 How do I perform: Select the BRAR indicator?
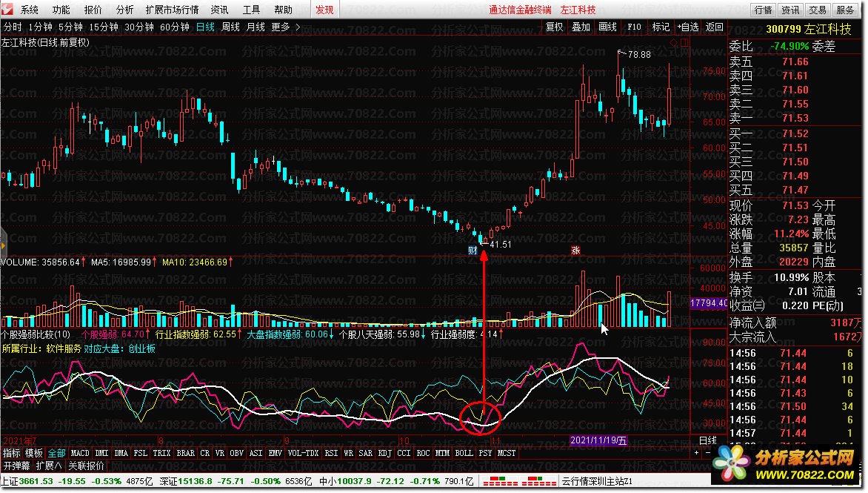tap(185, 453)
